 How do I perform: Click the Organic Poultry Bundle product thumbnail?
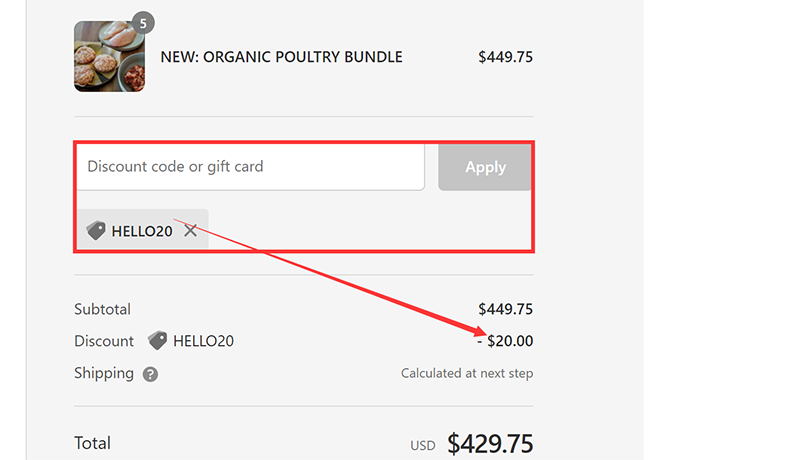[109, 57]
